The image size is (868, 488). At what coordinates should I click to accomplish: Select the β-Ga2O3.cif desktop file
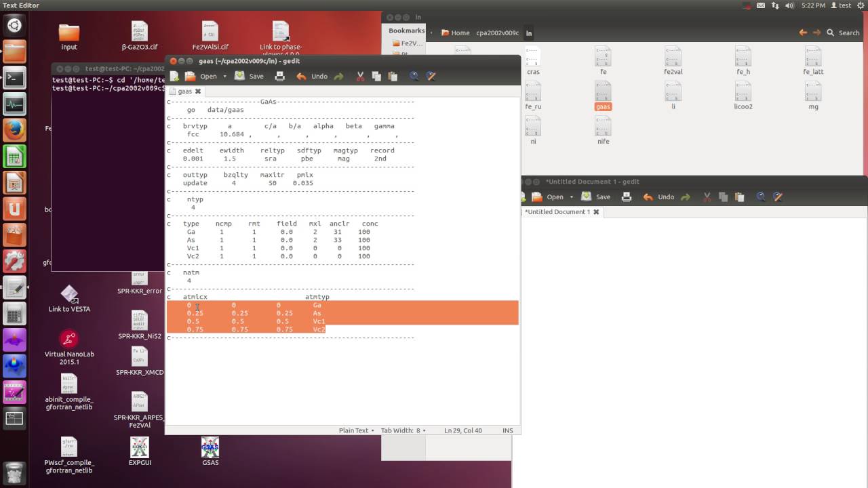pos(140,36)
